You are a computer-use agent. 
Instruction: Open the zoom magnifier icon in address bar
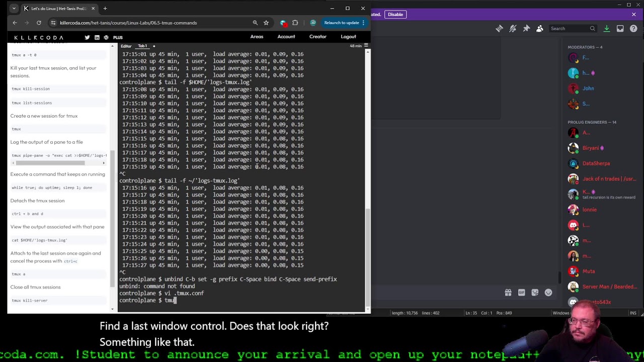[255, 23]
